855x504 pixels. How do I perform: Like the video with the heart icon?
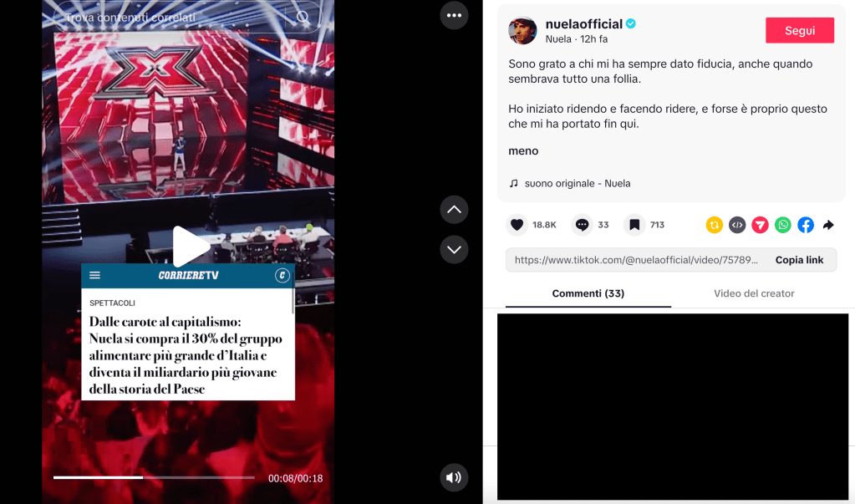(x=517, y=225)
